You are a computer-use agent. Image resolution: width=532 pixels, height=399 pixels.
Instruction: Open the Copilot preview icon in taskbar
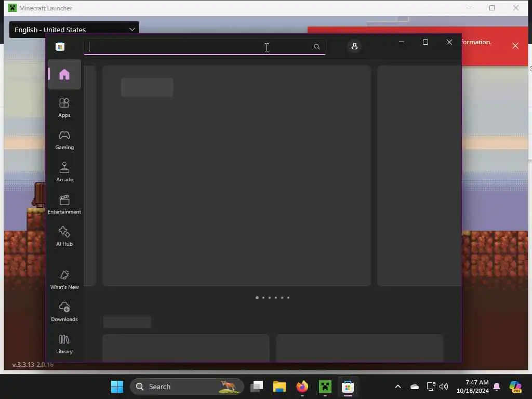tap(515, 387)
